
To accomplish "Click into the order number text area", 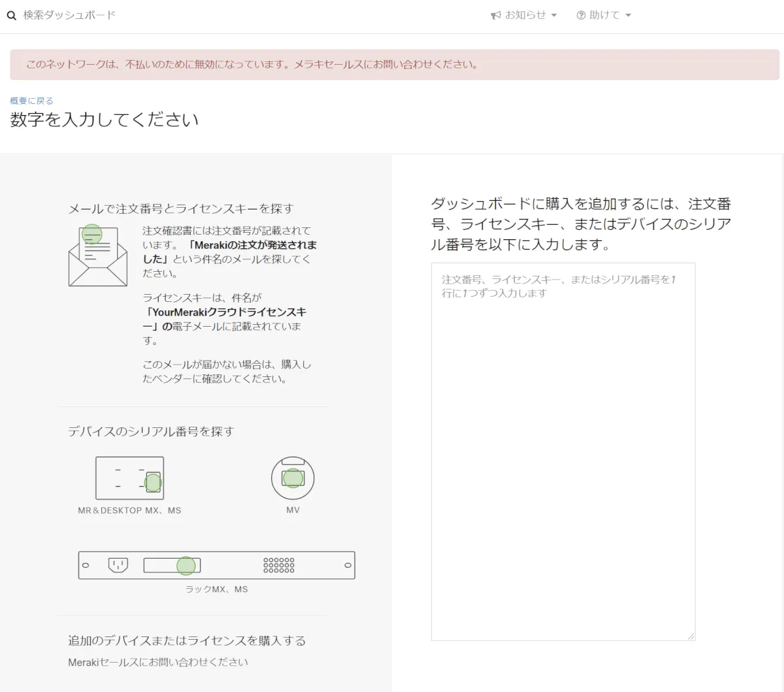I will (563, 451).
